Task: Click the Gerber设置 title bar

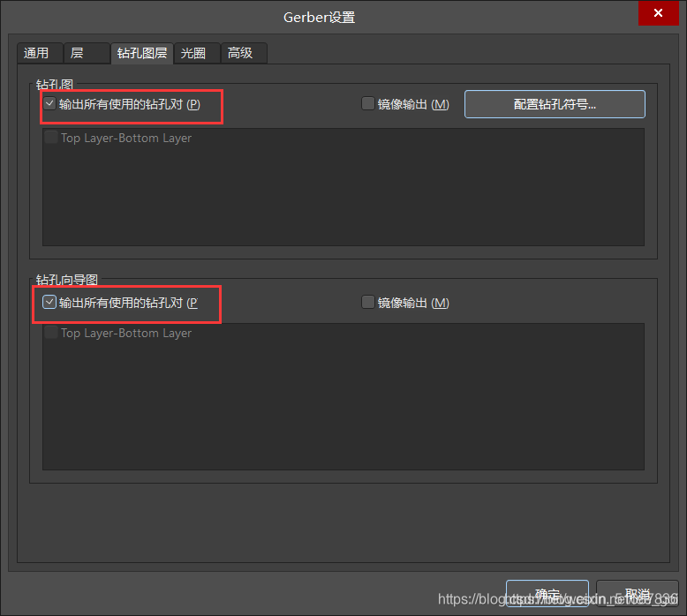Action: click(320, 17)
